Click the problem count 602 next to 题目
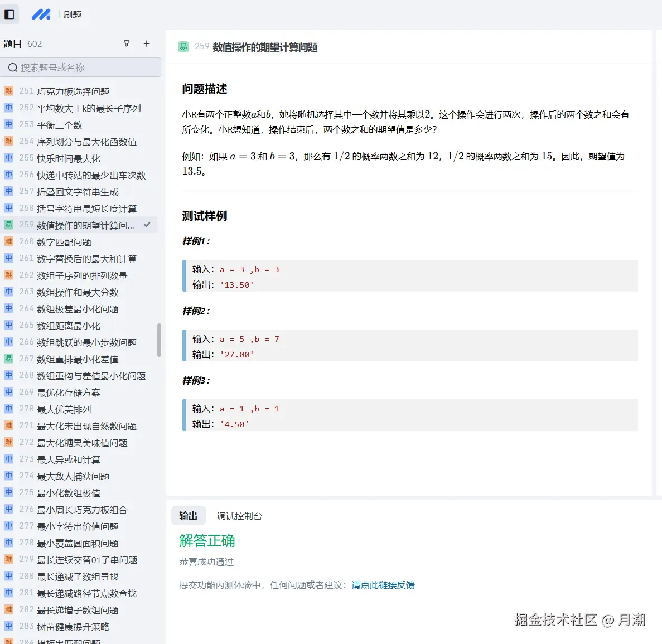Viewport: 662px width, 644px height. click(35, 43)
